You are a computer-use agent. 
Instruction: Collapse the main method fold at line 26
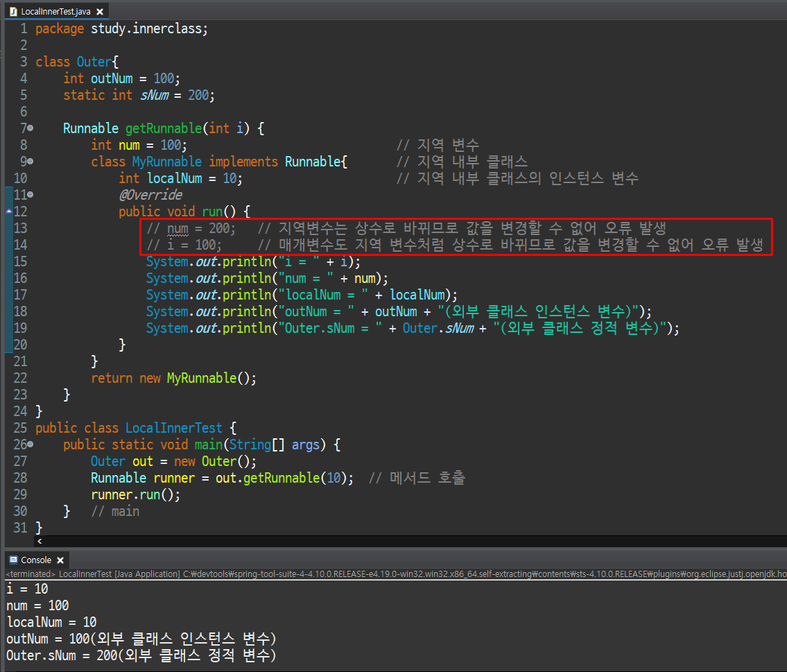pyautogui.click(x=30, y=445)
